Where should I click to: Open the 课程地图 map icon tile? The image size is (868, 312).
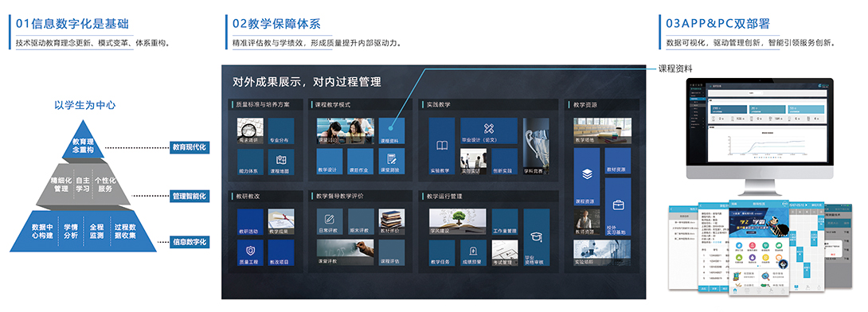pyautogui.click(x=281, y=162)
